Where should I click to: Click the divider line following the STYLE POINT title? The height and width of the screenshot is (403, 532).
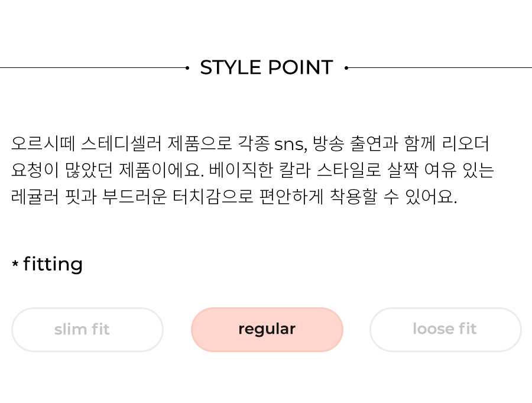click(440, 68)
